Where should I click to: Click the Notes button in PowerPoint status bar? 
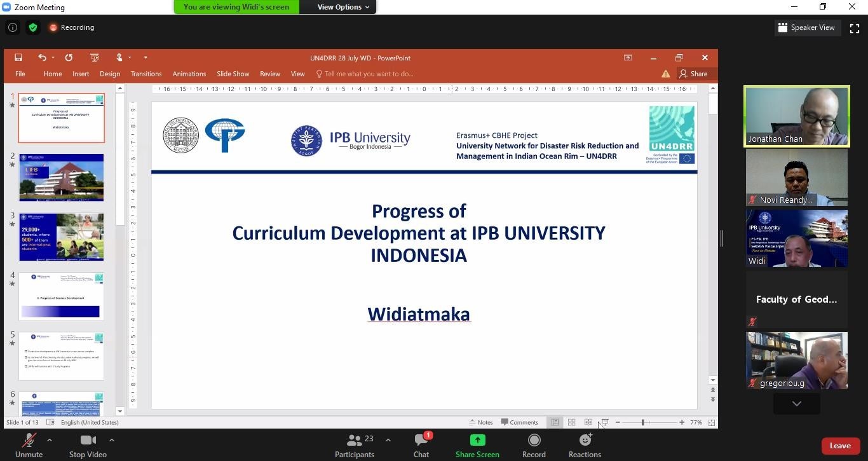pos(481,422)
